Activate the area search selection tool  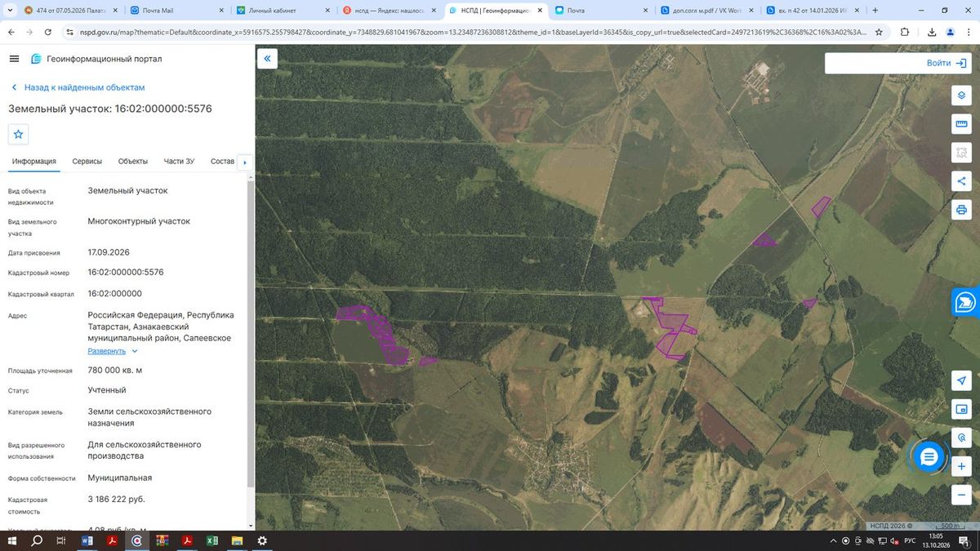coord(961,152)
